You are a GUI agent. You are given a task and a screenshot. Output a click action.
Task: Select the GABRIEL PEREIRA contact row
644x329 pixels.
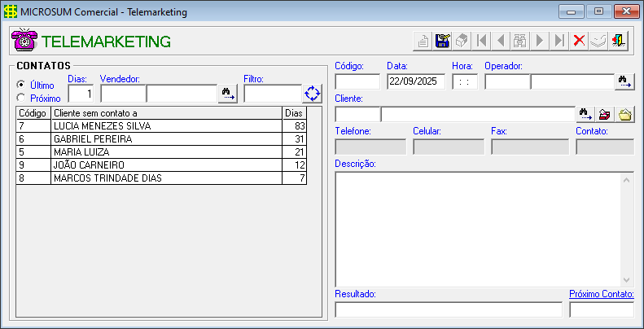pos(166,139)
